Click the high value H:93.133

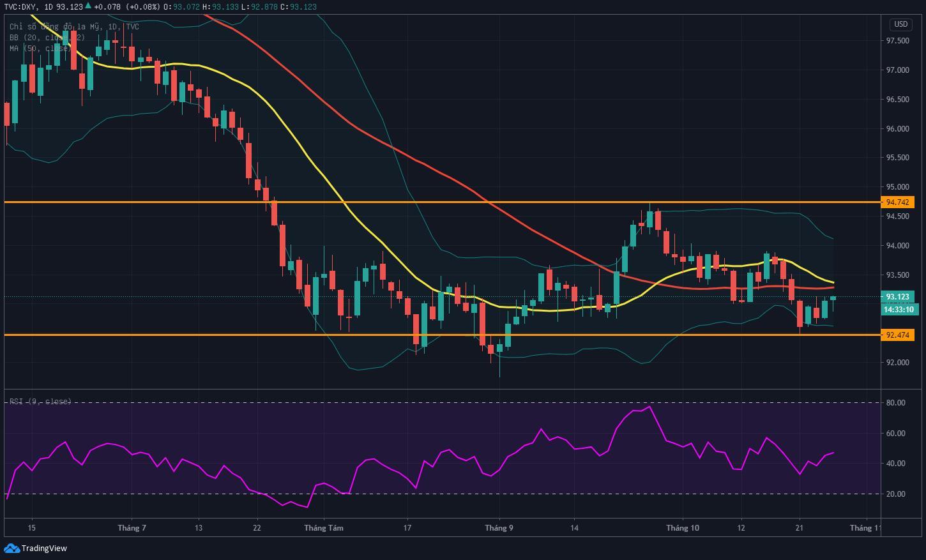(x=220, y=6)
